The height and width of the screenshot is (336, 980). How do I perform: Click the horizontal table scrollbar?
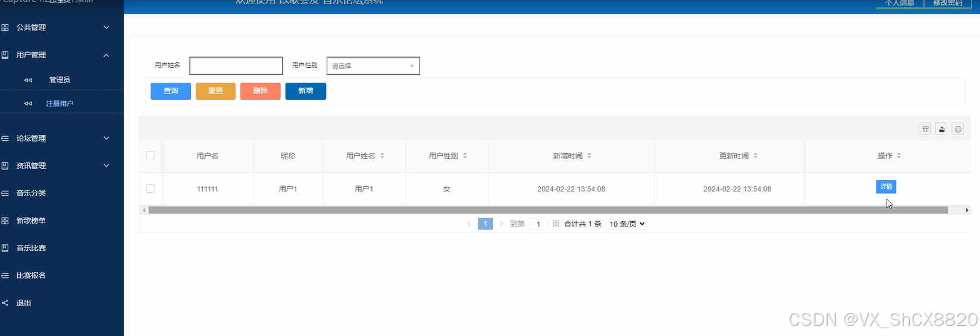click(x=548, y=210)
